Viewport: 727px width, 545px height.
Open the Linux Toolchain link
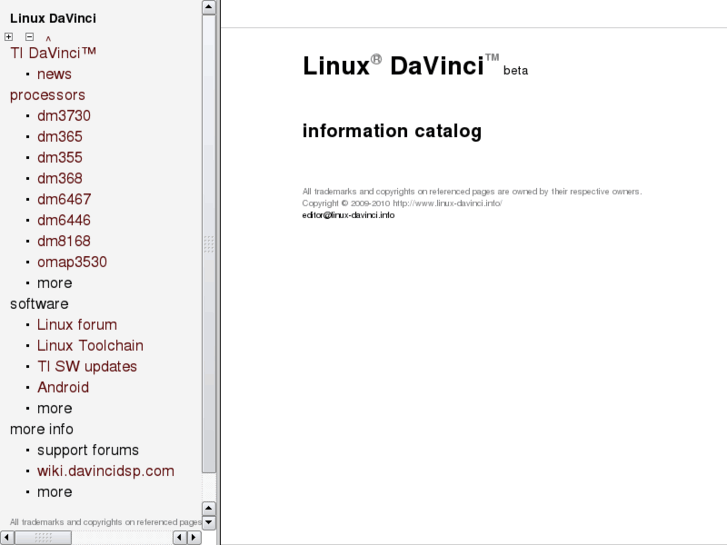[x=90, y=346]
